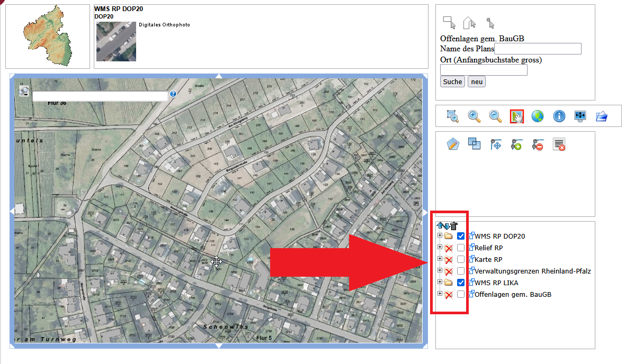Select the pan map hand tool
Screen dimensions: 634x364
point(516,116)
